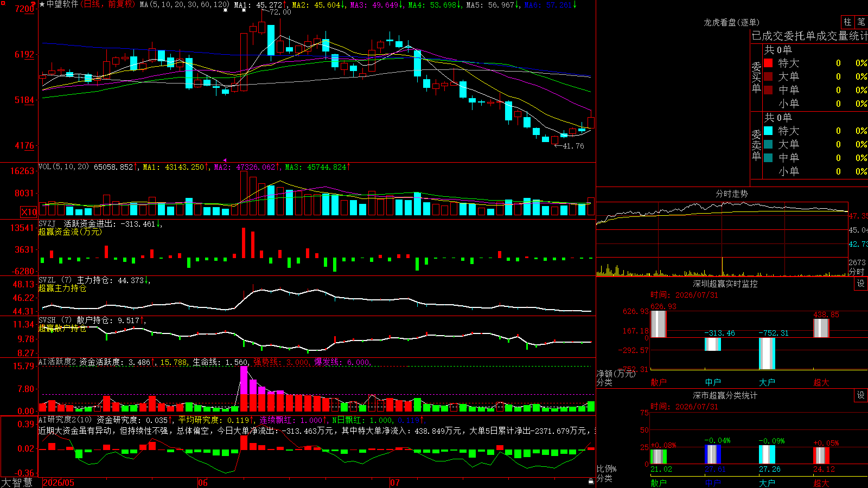
Task: Click the 深圳超赢实时监控 title
Action: pos(725,284)
